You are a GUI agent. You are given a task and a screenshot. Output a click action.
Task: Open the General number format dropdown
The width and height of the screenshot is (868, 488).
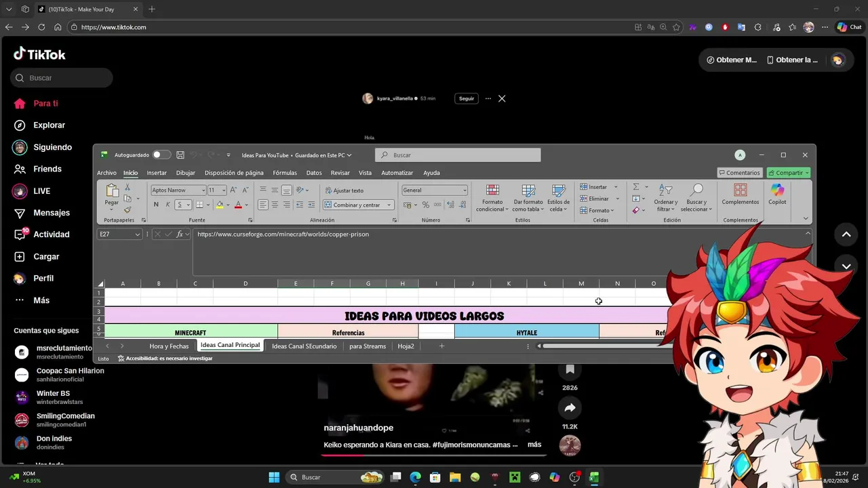pos(465,190)
